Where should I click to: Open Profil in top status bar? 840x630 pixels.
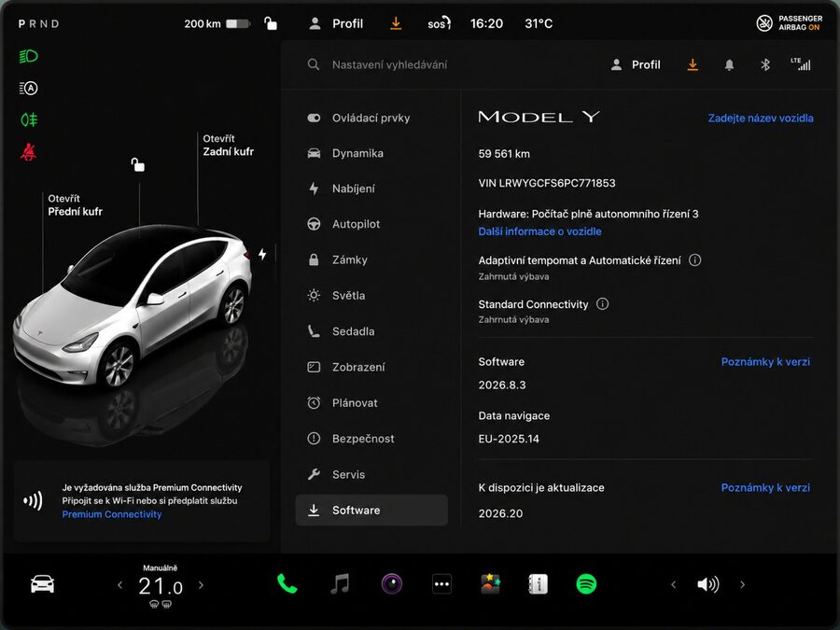[x=336, y=23]
